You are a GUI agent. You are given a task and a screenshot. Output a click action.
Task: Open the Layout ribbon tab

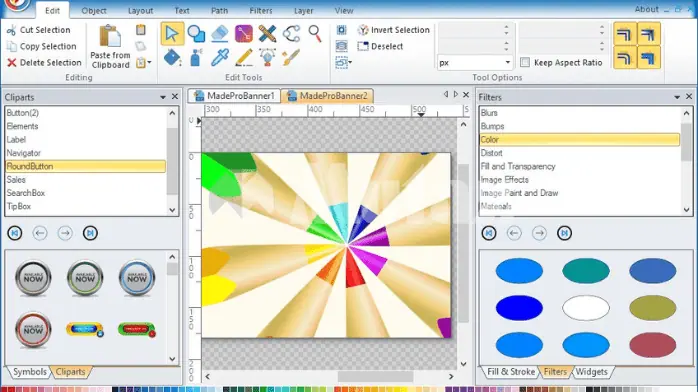pos(140,11)
